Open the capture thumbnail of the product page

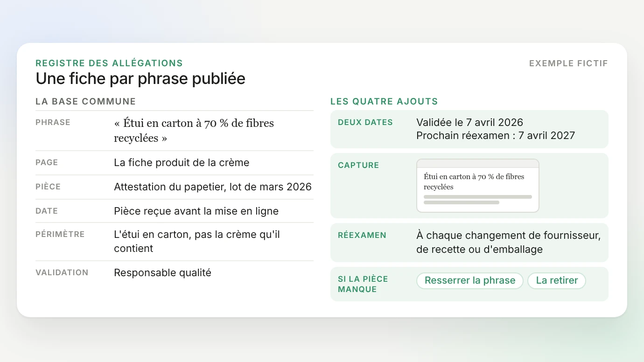pyautogui.click(x=478, y=186)
